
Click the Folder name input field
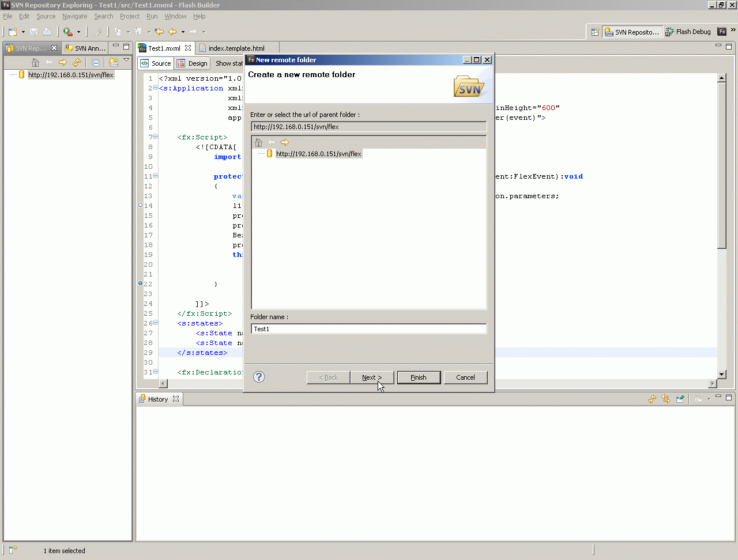pos(369,329)
